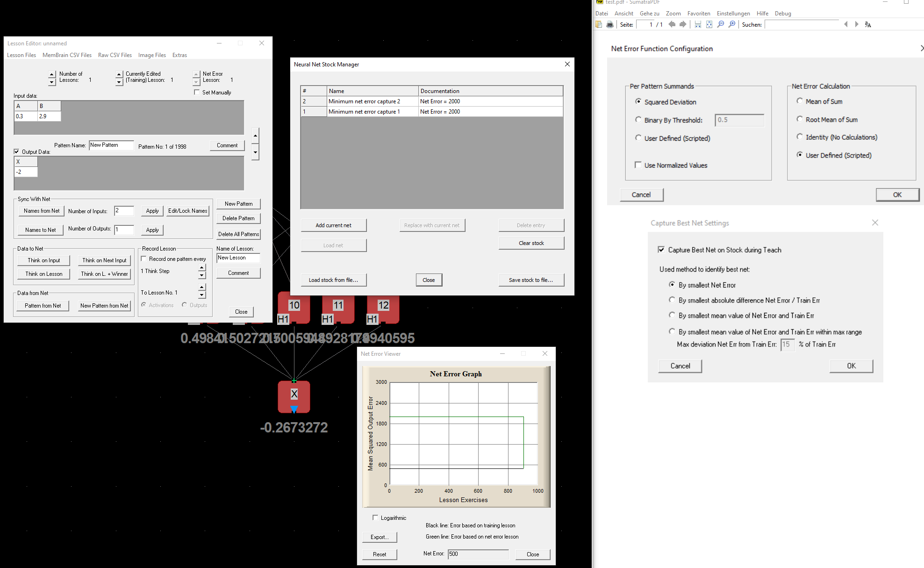Decrease Currently Edited Lesson with down arrow
The height and width of the screenshot is (568, 924).
click(x=119, y=82)
